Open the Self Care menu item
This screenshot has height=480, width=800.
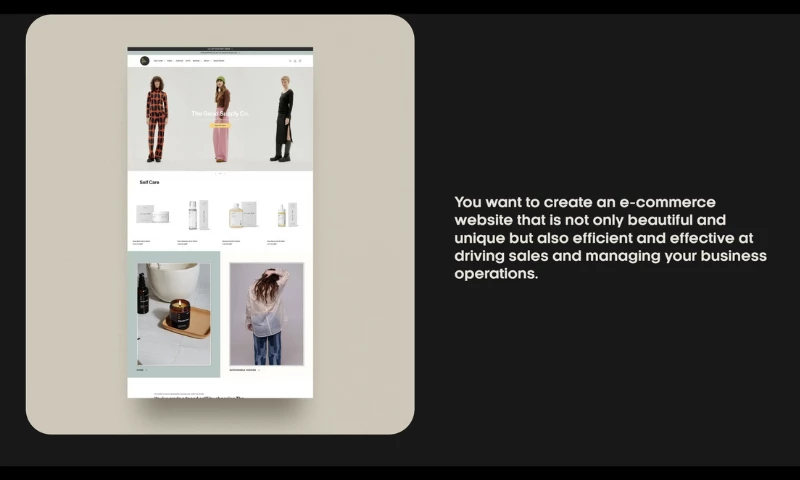pyautogui.click(x=158, y=61)
